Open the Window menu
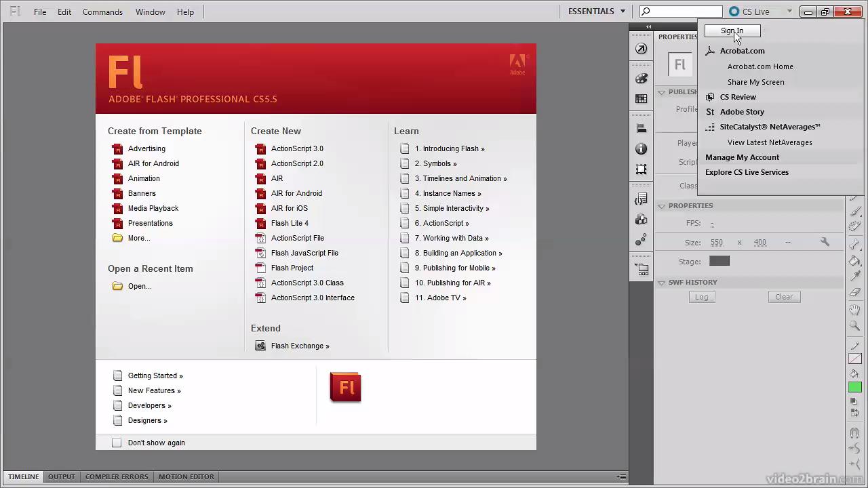This screenshot has width=868, height=488. [x=150, y=12]
